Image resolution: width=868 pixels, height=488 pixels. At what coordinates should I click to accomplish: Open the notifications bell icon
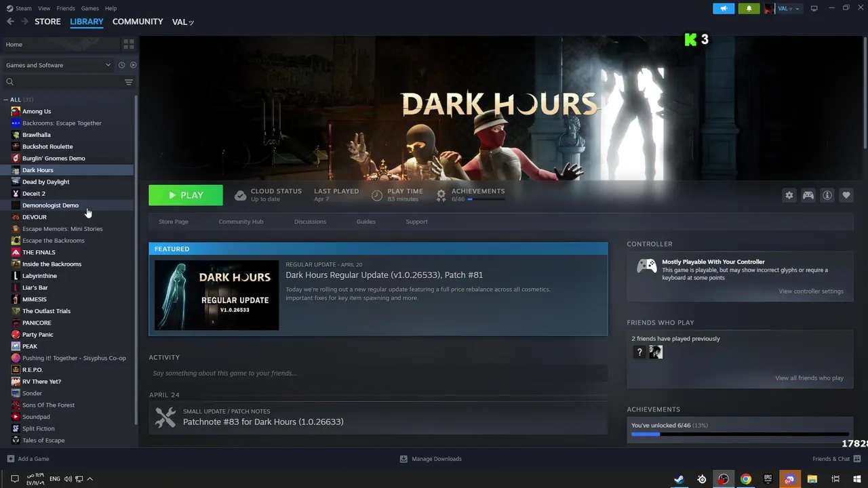click(x=749, y=8)
